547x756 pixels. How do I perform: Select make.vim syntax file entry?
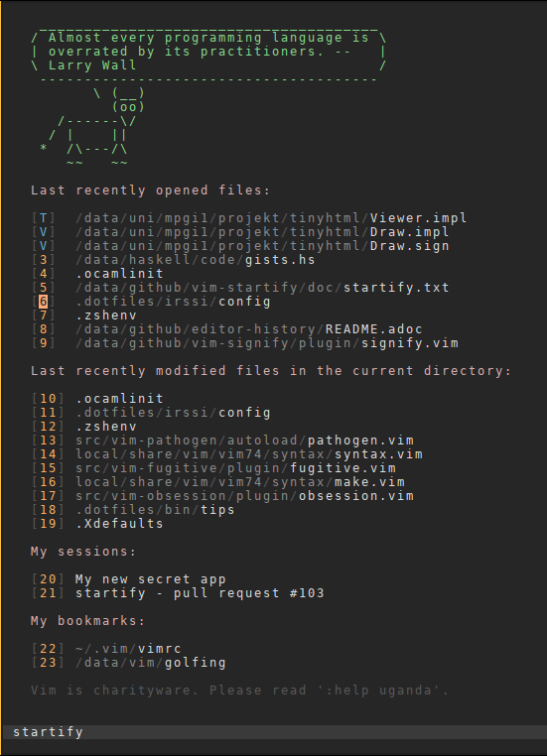pyautogui.click(x=218, y=482)
